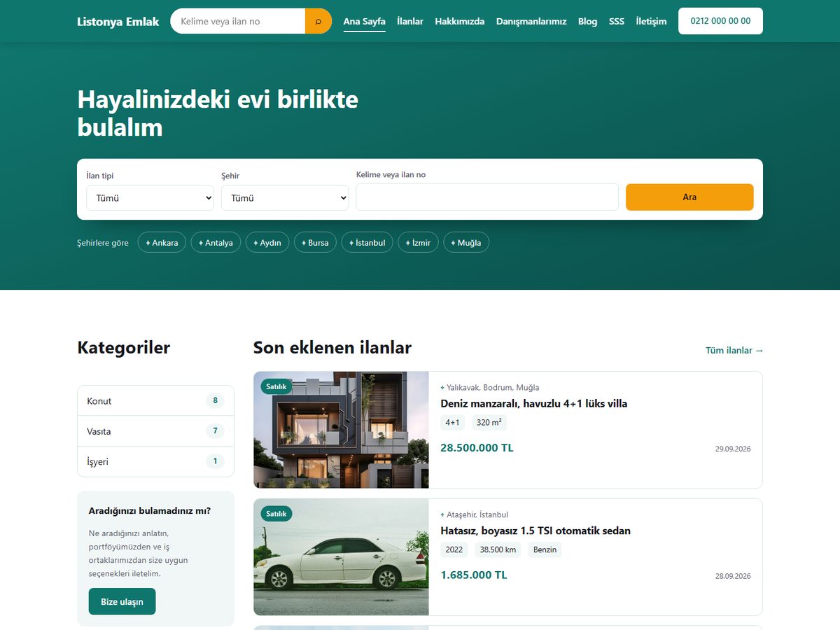
Task: Expand the Şehir dropdown
Action: pyautogui.click(x=285, y=197)
